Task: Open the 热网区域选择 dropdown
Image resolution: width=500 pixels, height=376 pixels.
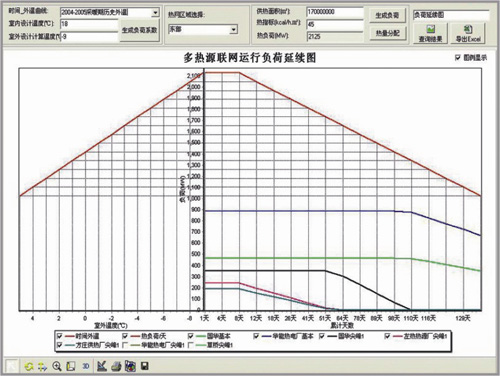Action: (234, 30)
